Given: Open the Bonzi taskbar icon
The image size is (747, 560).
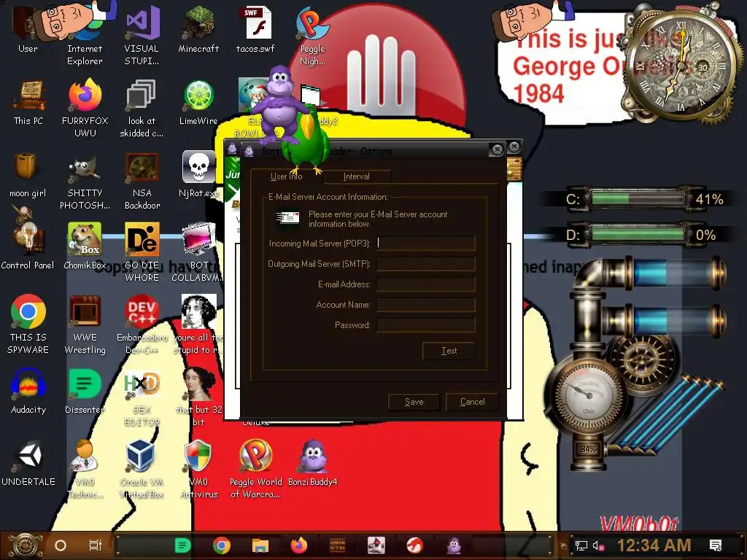Looking at the screenshot, I should [454, 545].
